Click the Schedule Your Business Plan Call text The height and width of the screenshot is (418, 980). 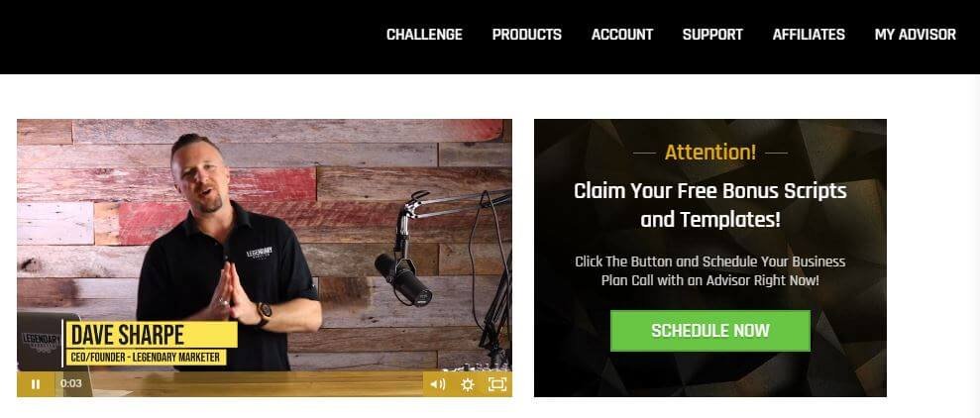point(710,271)
